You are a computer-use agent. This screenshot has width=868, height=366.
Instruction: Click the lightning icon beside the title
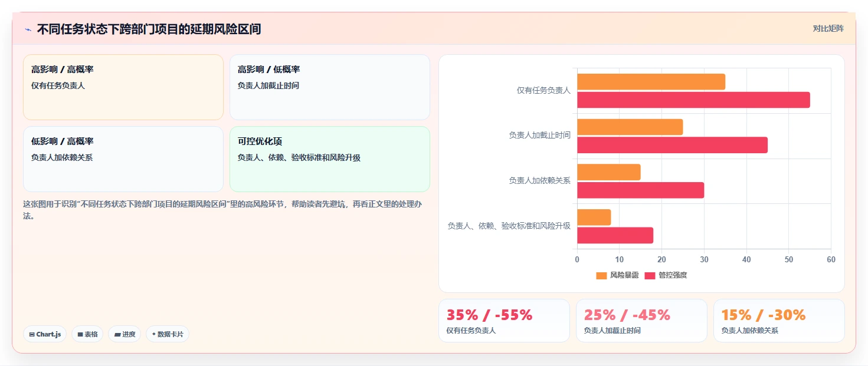point(28,29)
